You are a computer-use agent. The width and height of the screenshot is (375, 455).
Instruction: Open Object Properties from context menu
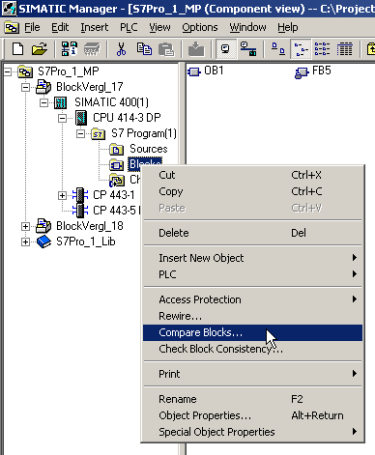click(253, 415)
